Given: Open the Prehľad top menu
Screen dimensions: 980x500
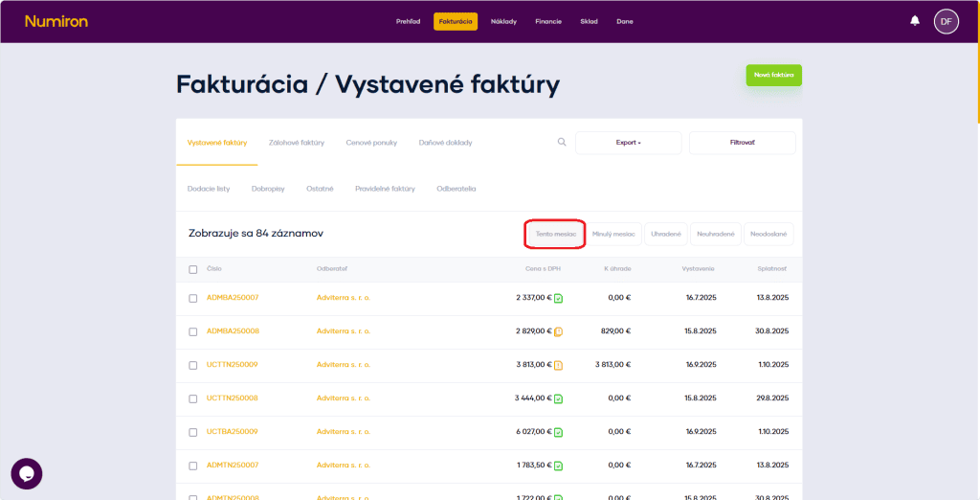Looking at the screenshot, I should pos(408,21).
